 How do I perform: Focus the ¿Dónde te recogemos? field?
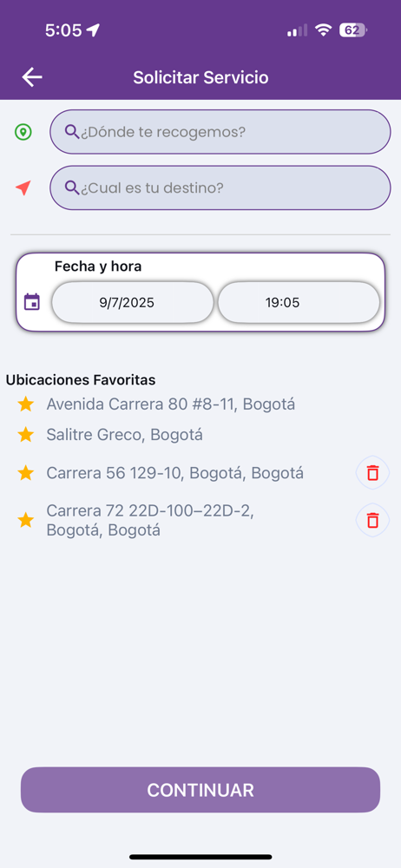[x=220, y=132]
